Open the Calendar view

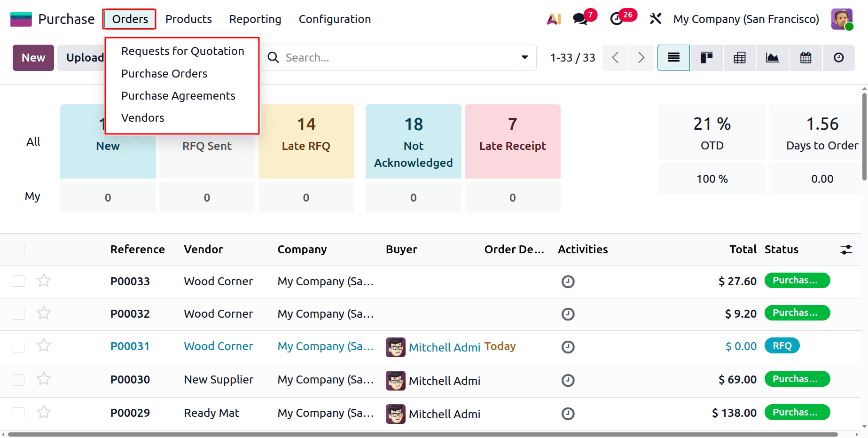pos(805,57)
